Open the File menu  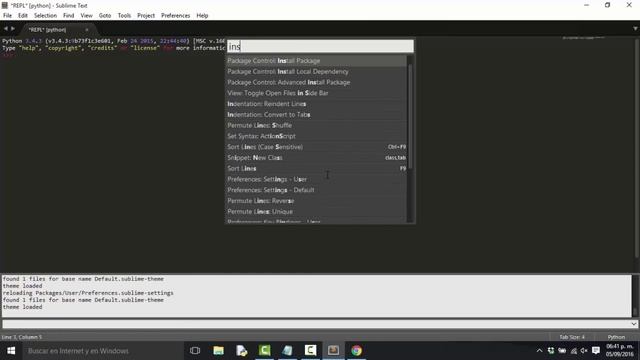tap(7, 16)
